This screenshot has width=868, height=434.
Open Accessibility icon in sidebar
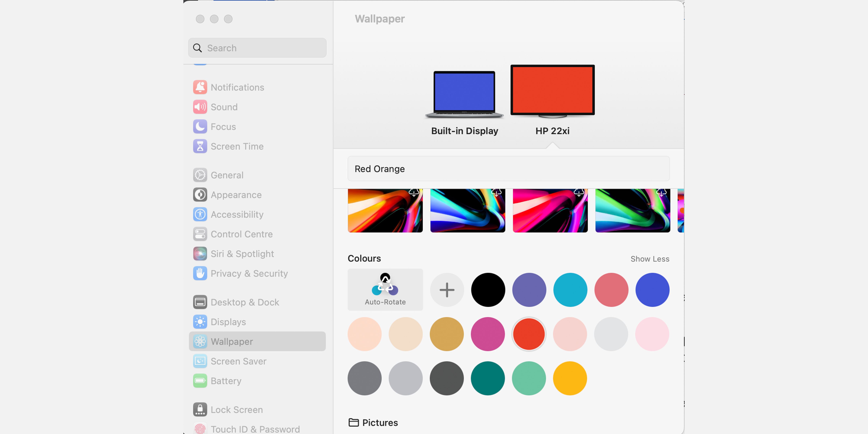click(200, 214)
